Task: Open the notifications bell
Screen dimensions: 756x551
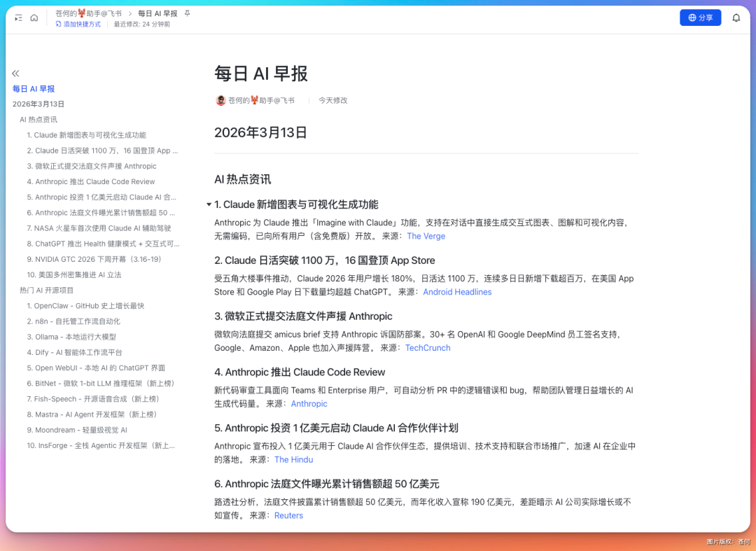Action: pos(736,18)
